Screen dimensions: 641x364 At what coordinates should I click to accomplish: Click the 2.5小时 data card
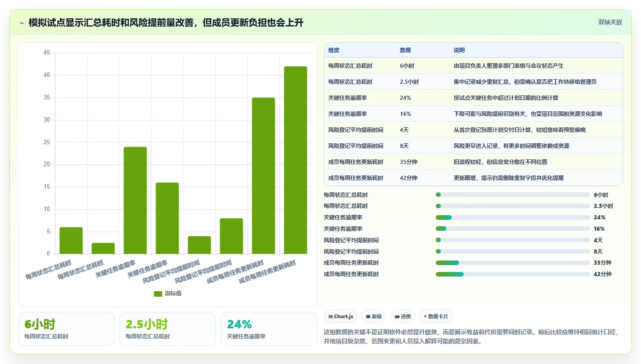(x=167, y=329)
